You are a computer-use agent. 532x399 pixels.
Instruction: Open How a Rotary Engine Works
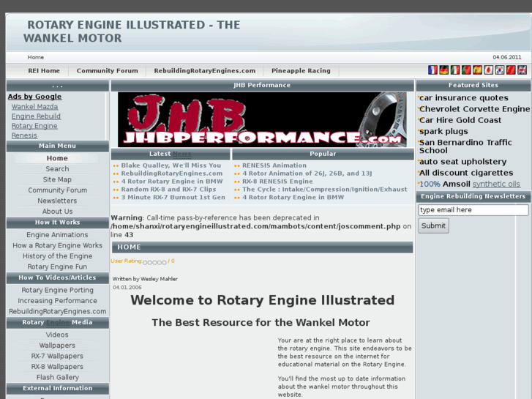tap(57, 245)
